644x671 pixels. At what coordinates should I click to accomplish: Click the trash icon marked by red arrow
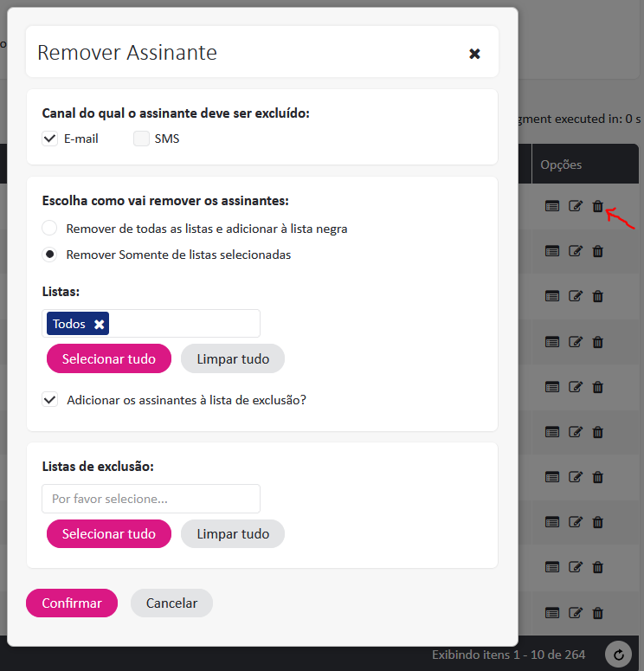click(597, 206)
